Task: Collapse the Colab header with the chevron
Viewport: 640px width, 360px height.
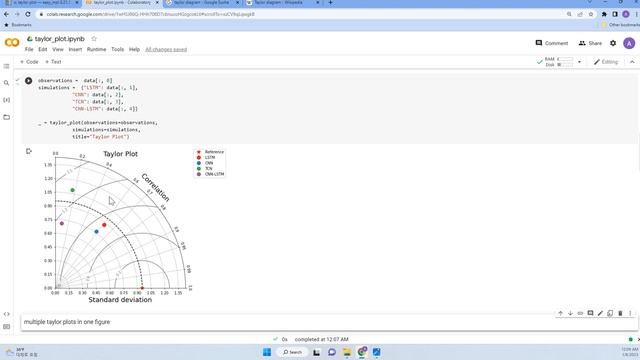Action: [632, 62]
